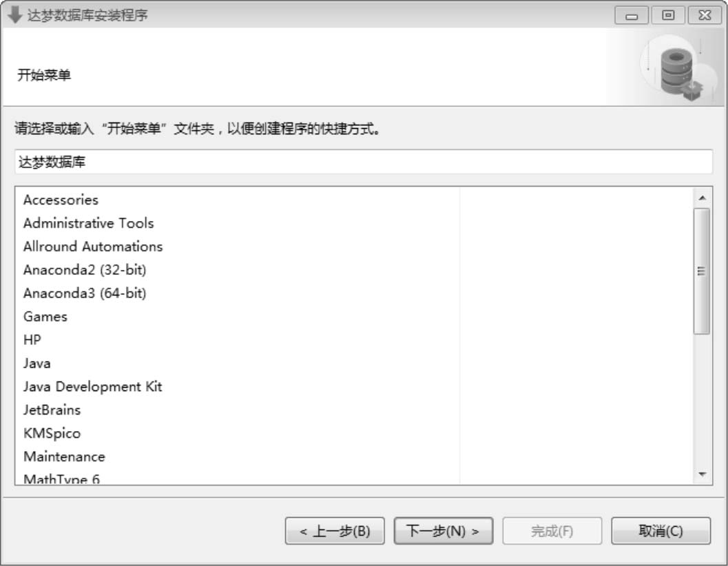
Task: Minimize the installer window
Action: pyautogui.click(x=632, y=15)
